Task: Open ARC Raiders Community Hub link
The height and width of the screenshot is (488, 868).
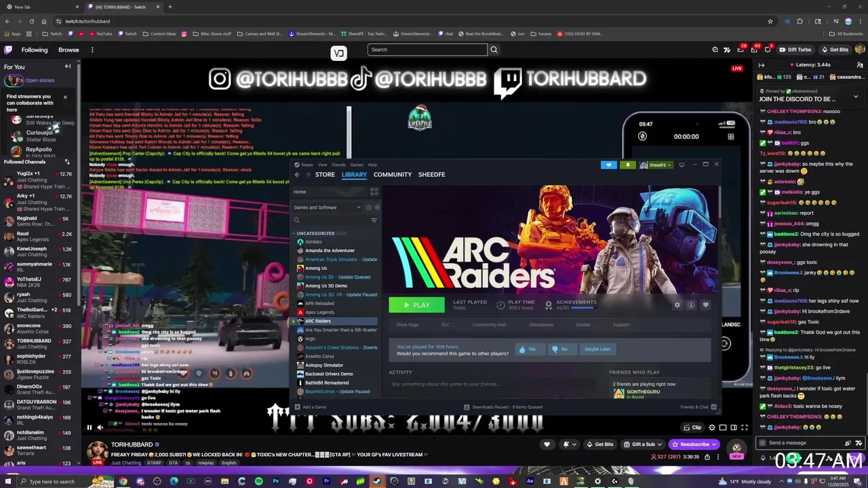Action: (489, 325)
